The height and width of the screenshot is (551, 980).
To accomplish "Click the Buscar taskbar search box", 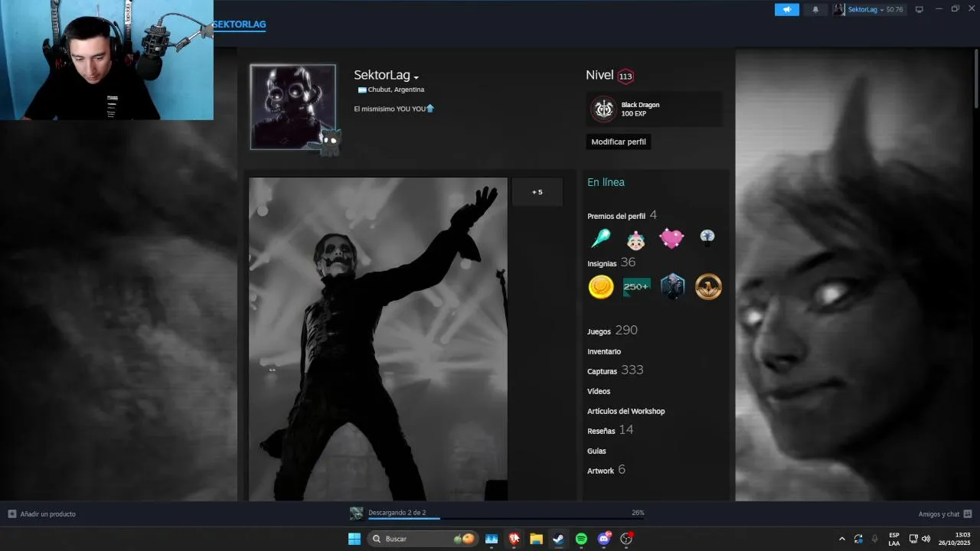I will coord(423,539).
